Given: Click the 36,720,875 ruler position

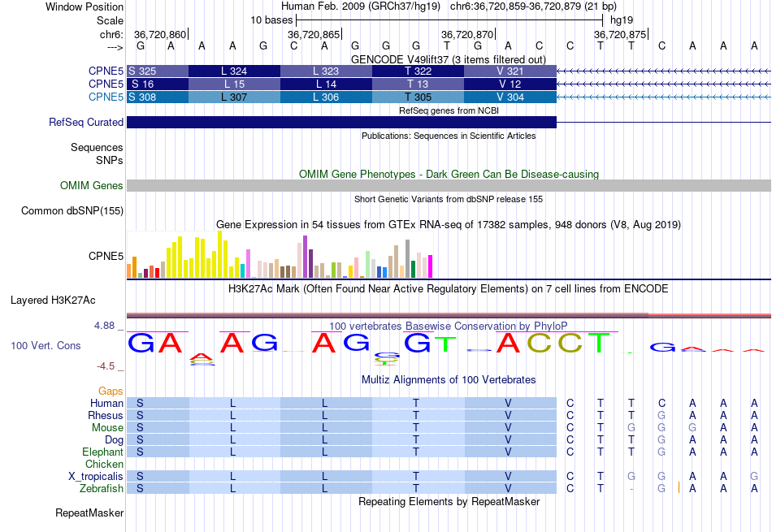Looking at the screenshot, I should point(620,34).
